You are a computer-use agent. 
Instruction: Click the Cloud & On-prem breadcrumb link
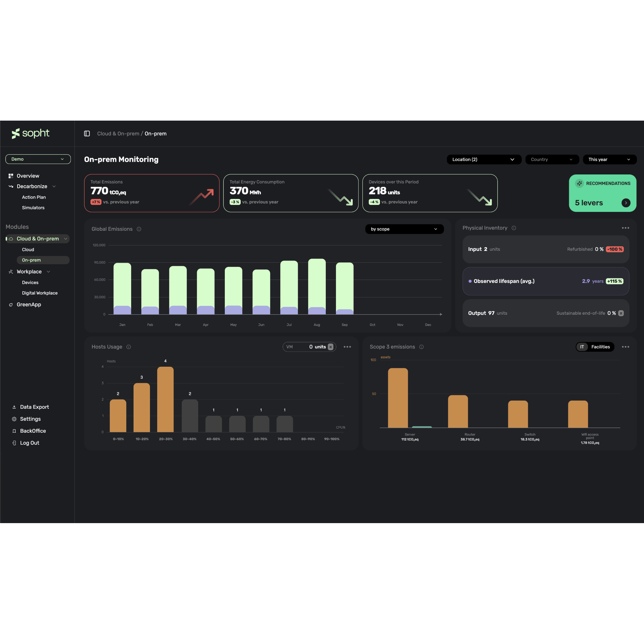pyautogui.click(x=118, y=133)
